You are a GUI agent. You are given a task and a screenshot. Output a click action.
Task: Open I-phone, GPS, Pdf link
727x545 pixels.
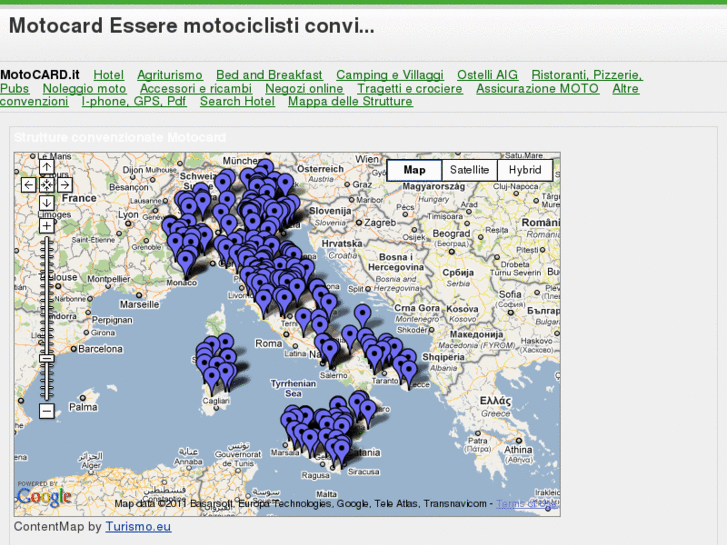click(x=134, y=102)
